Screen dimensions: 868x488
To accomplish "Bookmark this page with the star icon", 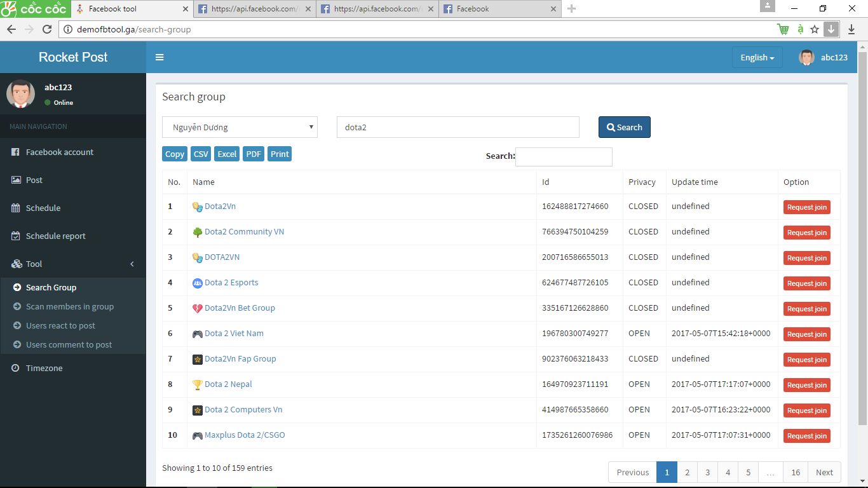I will pos(815,29).
